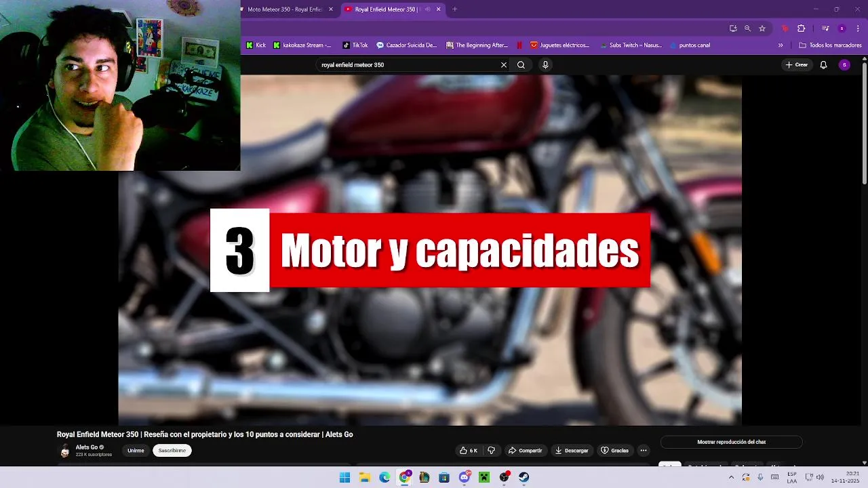Click the video player to pause
This screenshot has height=488, width=868.
tap(430, 250)
